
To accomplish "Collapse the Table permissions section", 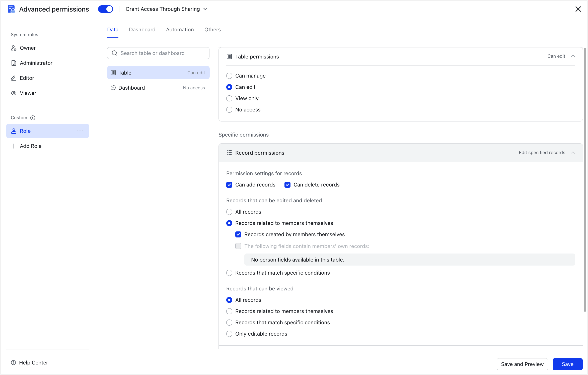I will (573, 56).
